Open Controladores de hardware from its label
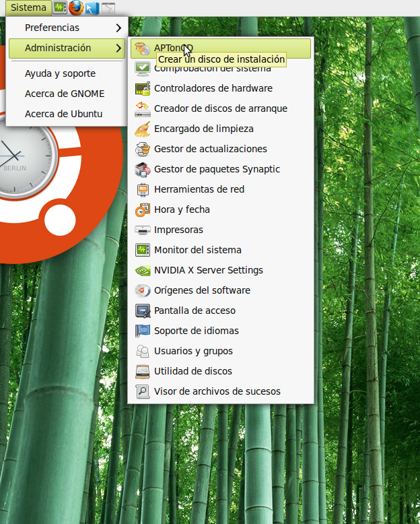420x524 pixels. coord(213,88)
